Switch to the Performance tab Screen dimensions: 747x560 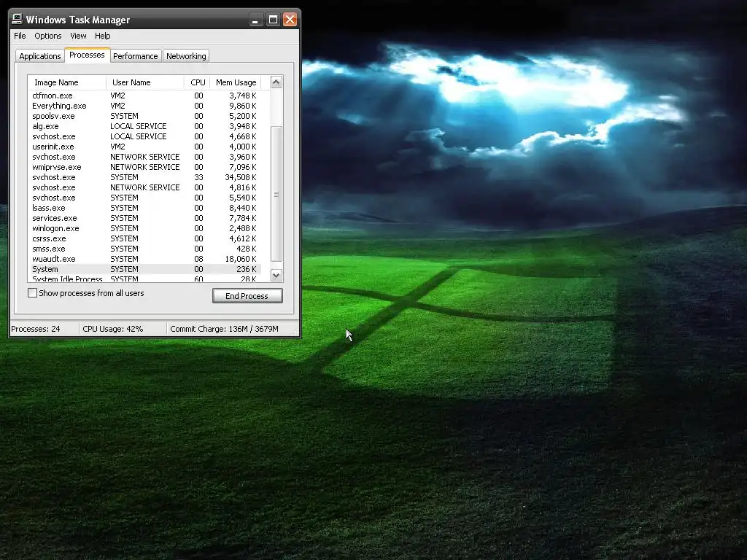pyautogui.click(x=135, y=56)
